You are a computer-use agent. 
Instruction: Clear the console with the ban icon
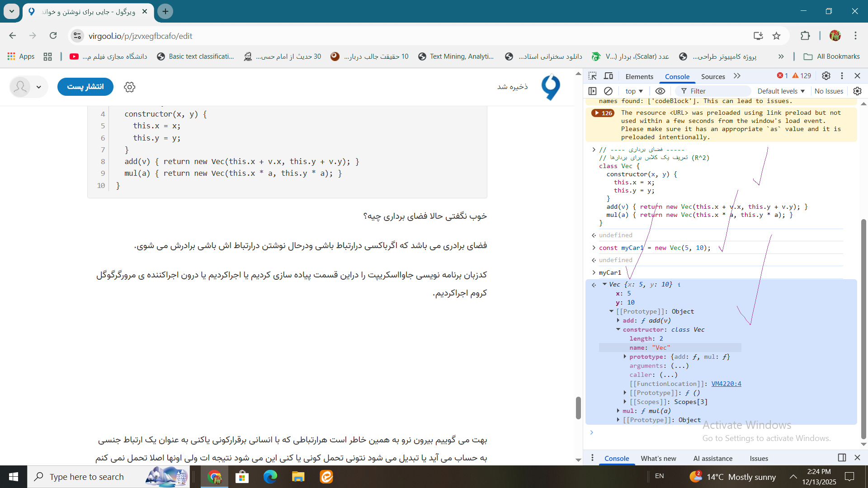(x=609, y=91)
